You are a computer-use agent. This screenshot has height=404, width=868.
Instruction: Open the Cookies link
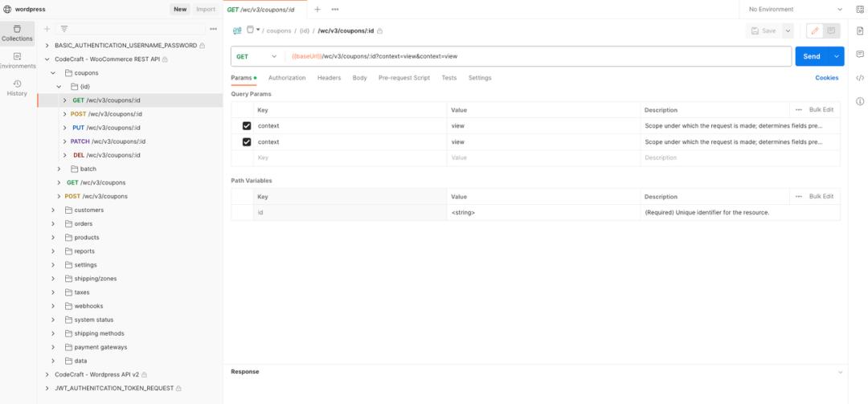826,78
